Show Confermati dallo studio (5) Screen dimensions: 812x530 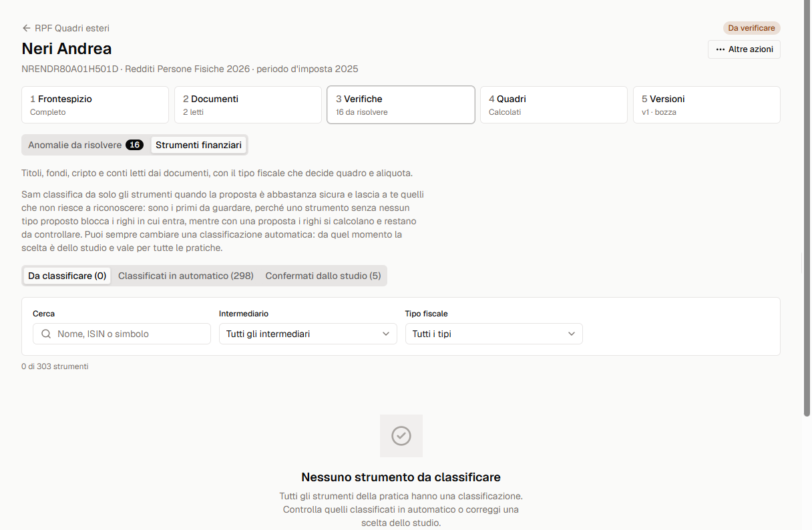(x=323, y=276)
